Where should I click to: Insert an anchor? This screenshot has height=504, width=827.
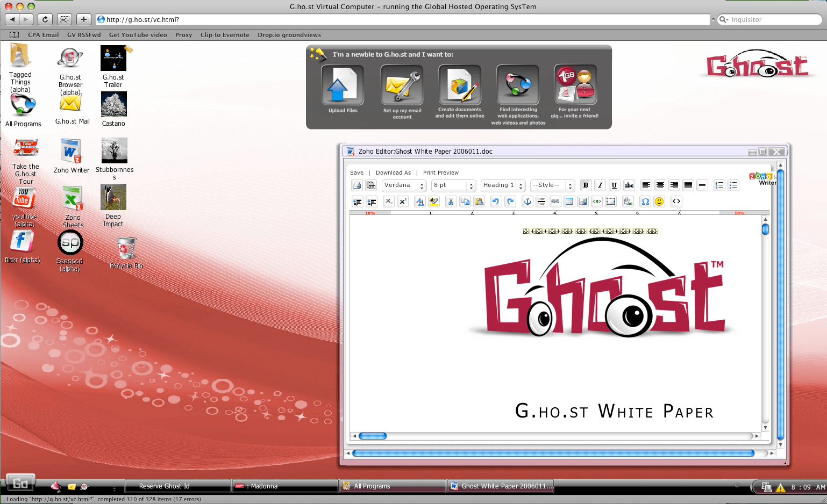[x=527, y=201]
